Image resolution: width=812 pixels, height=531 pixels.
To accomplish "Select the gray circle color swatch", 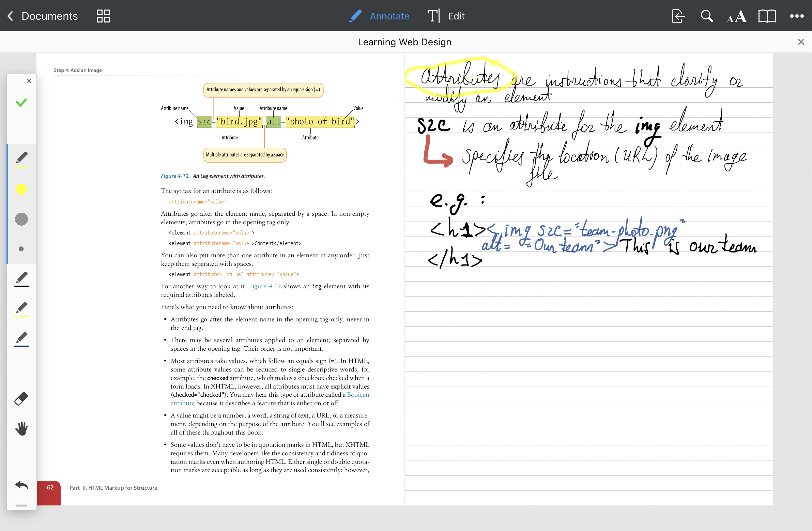I will tap(21, 219).
